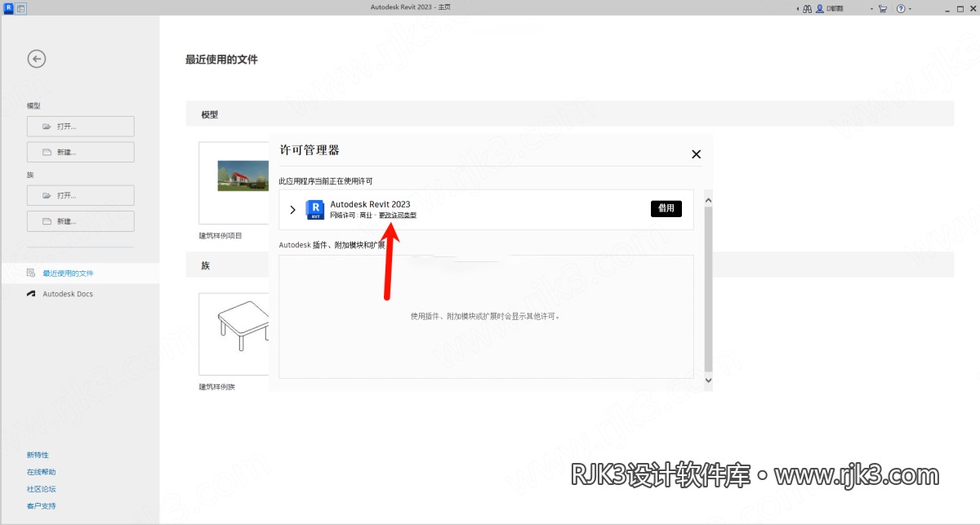
Task: Click the scrollbar up arrow in License Manager
Action: [708, 199]
